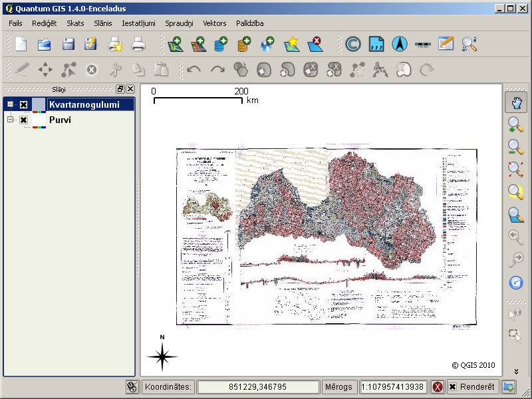Select the Purvi layer name
The image size is (532, 399).
(60, 120)
